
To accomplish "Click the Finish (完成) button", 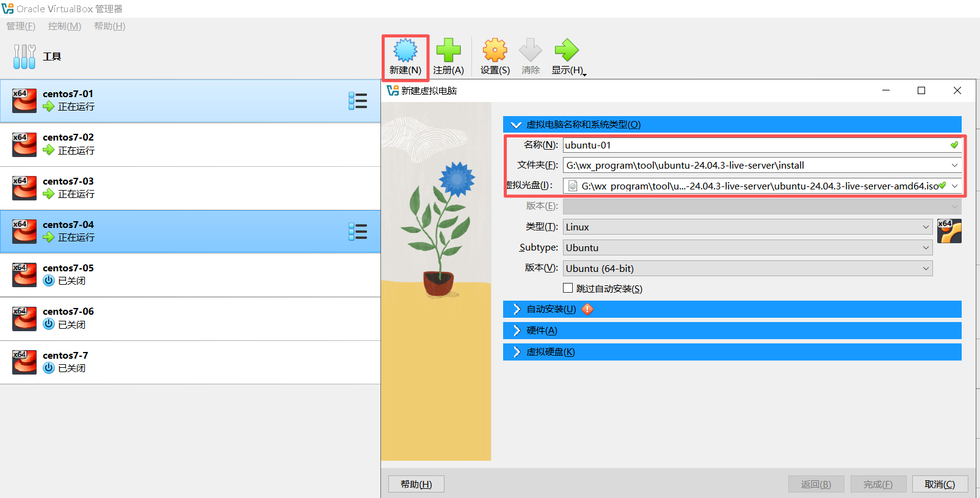I will click(x=878, y=484).
